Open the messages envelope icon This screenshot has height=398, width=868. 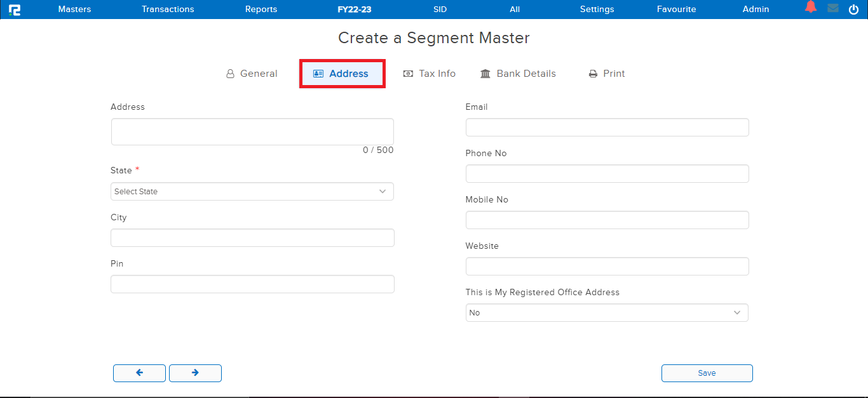832,9
